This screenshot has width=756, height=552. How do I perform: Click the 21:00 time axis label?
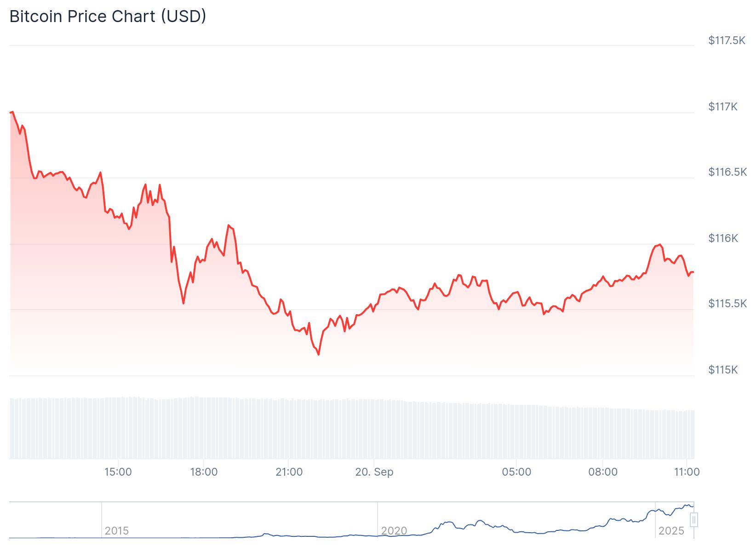(x=289, y=472)
